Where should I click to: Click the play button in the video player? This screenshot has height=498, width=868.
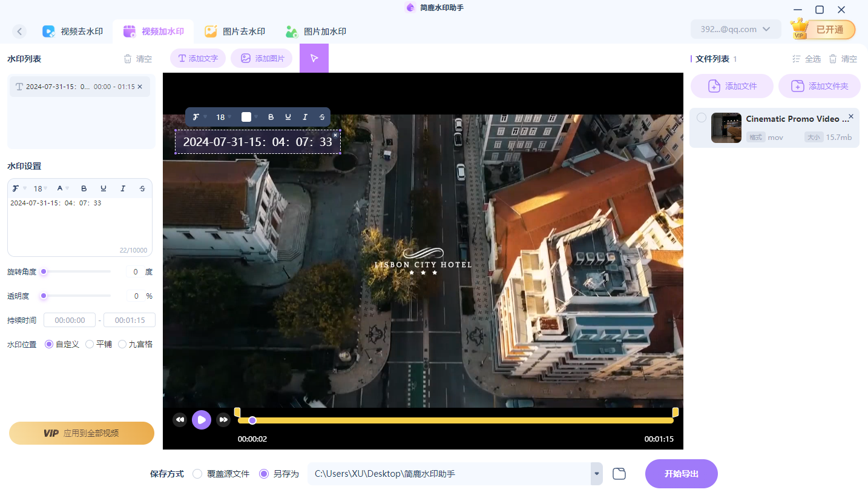(x=202, y=420)
